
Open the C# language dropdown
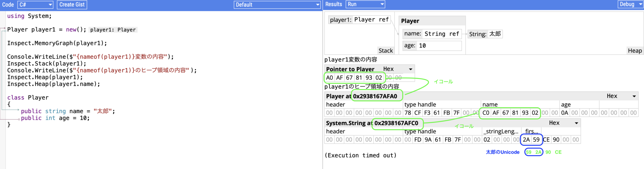[35, 5]
